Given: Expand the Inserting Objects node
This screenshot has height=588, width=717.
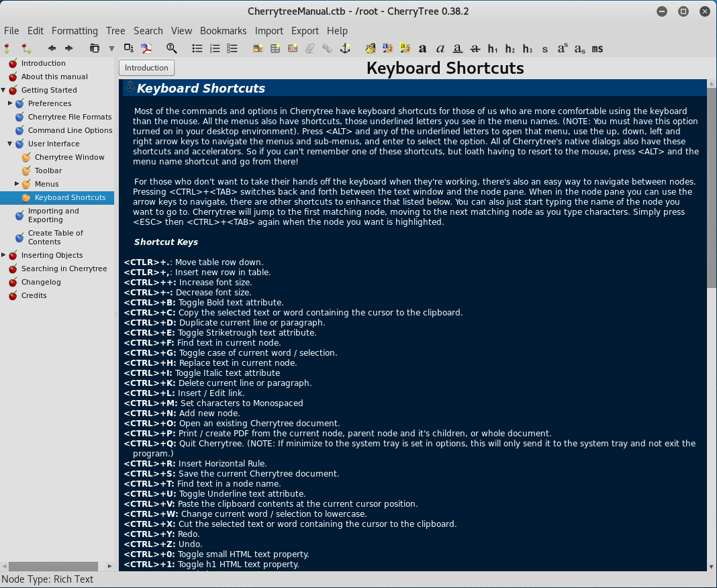Looking at the screenshot, I should (4, 255).
